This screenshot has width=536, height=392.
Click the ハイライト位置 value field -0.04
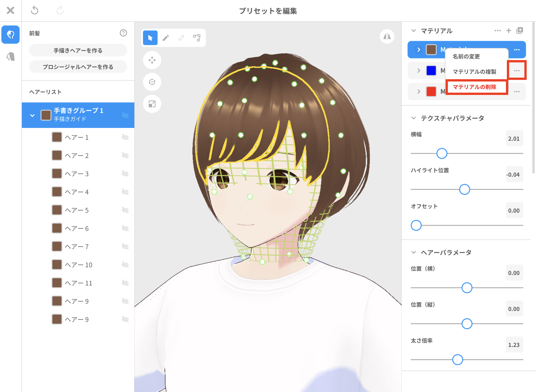(514, 175)
